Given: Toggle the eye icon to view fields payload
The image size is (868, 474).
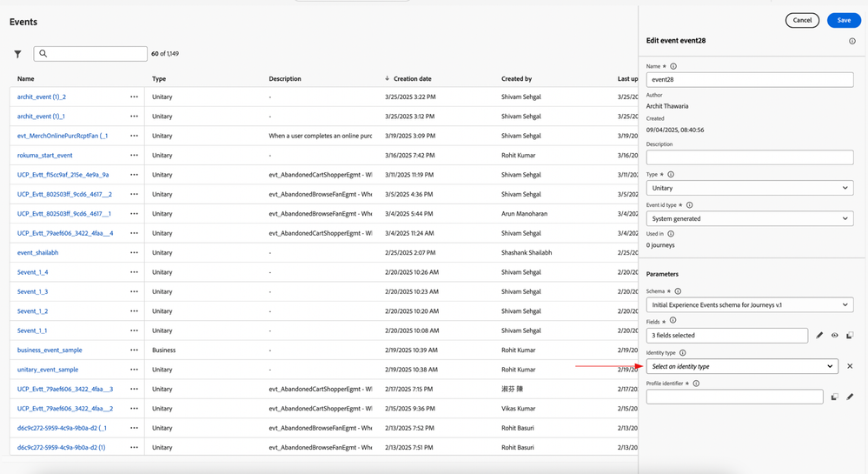Looking at the screenshot, I should coord(835,336).
